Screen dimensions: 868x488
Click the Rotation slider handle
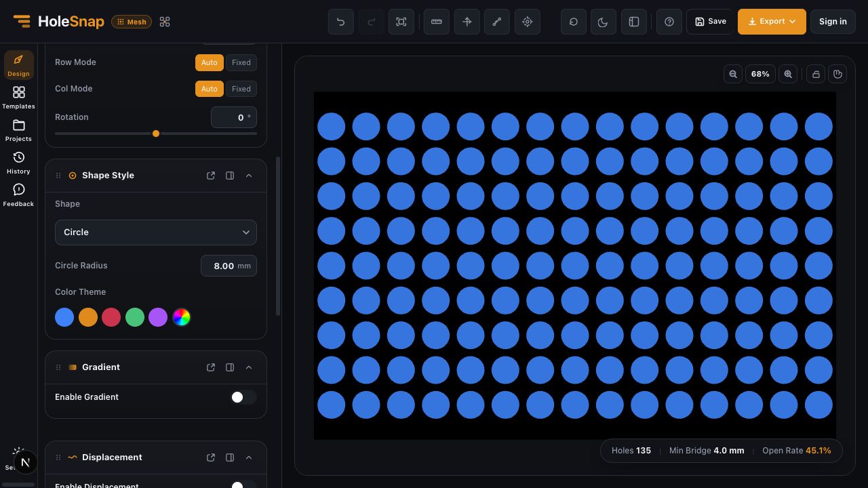[156, 134]
